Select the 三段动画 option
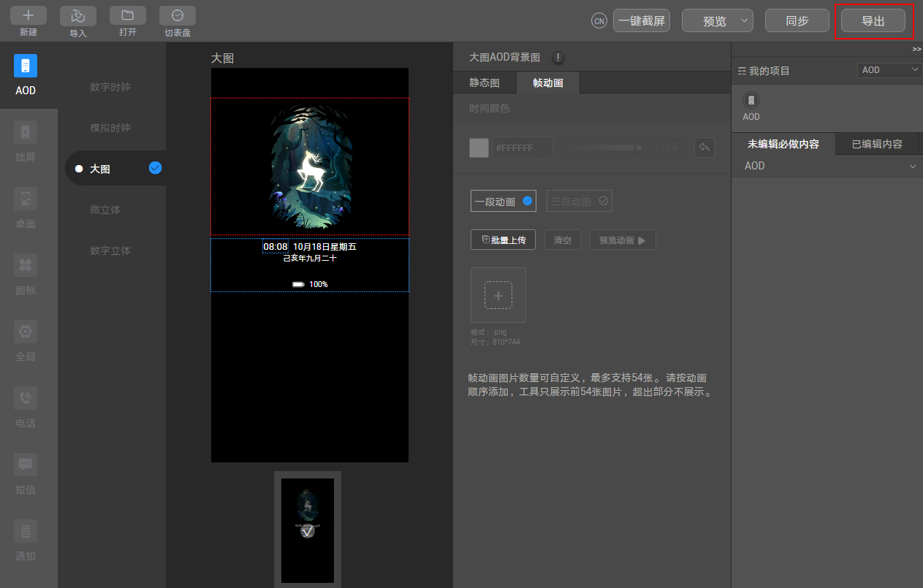 tap(580, 202)
